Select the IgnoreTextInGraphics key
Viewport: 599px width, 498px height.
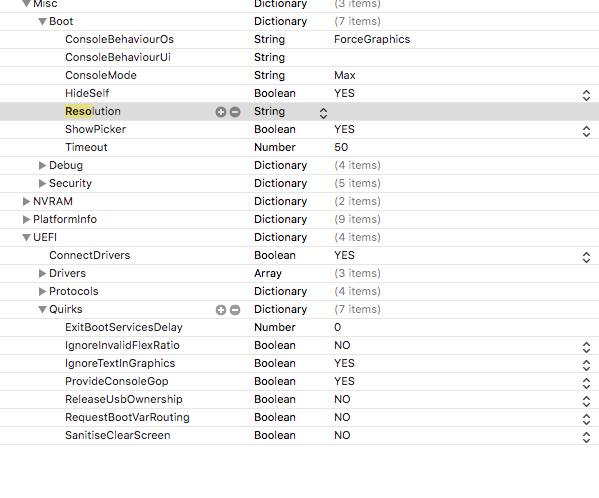tap(120, 363)
